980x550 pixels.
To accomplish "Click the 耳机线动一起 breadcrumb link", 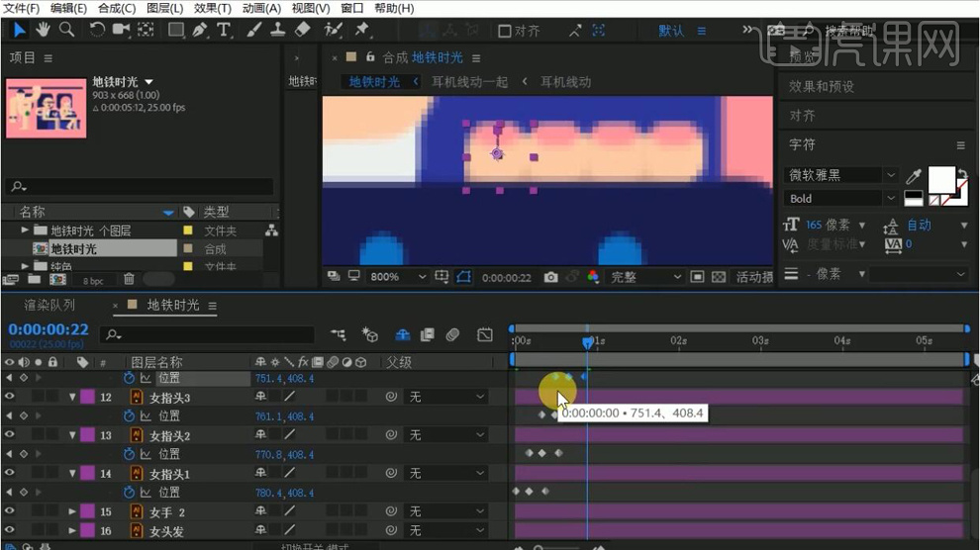I will (x=469, y=82).
